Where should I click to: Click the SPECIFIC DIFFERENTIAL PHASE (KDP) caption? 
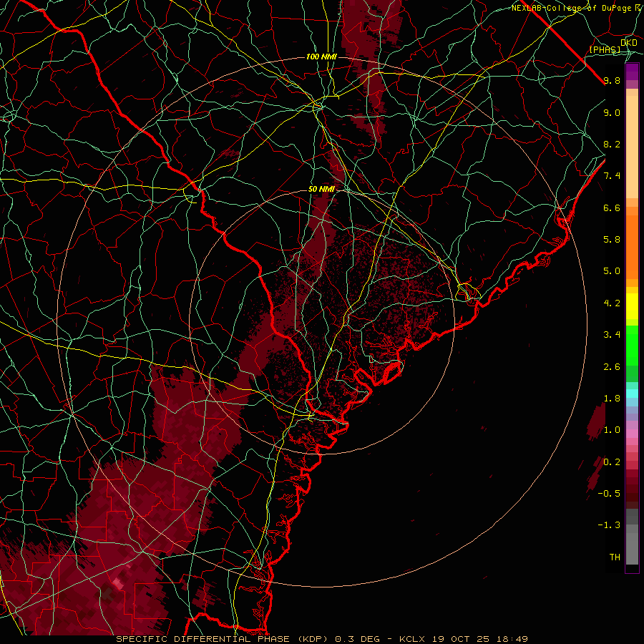click(x=222, y=639)
